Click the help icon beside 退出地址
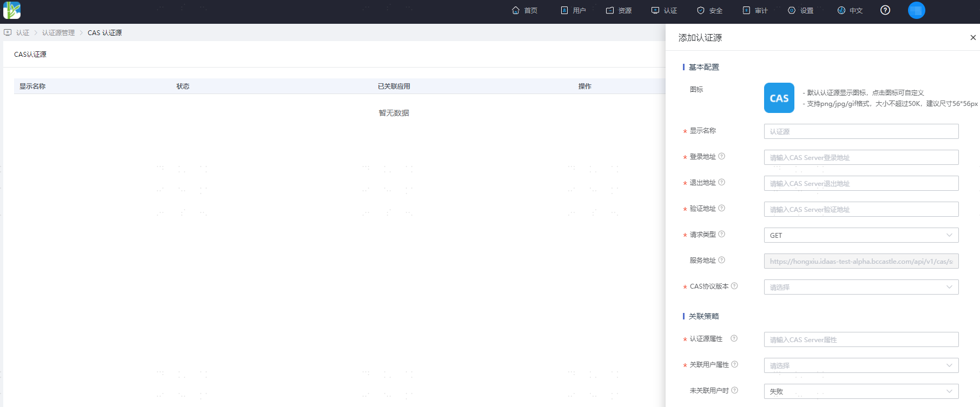980x407 pixels. pos(721,182)
